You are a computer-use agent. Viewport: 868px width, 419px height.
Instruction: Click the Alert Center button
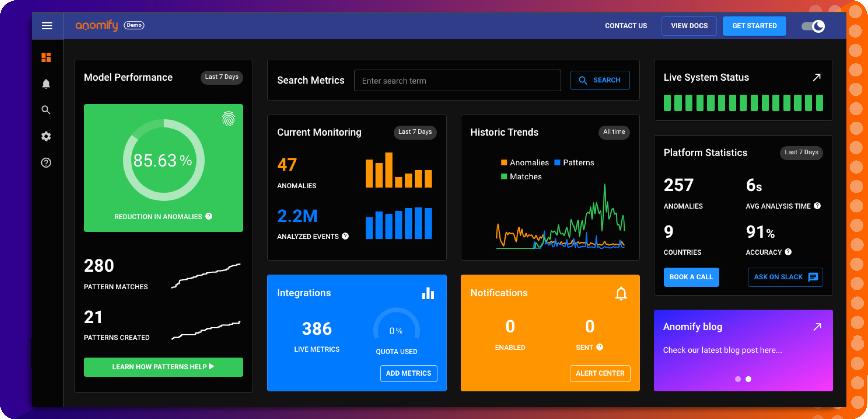tap(600, 373)
